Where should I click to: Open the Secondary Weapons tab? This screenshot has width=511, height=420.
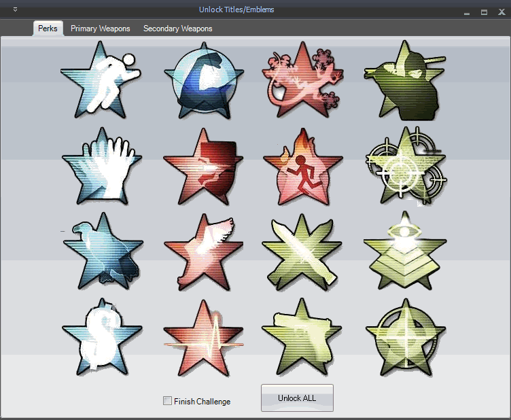[177, 29]
